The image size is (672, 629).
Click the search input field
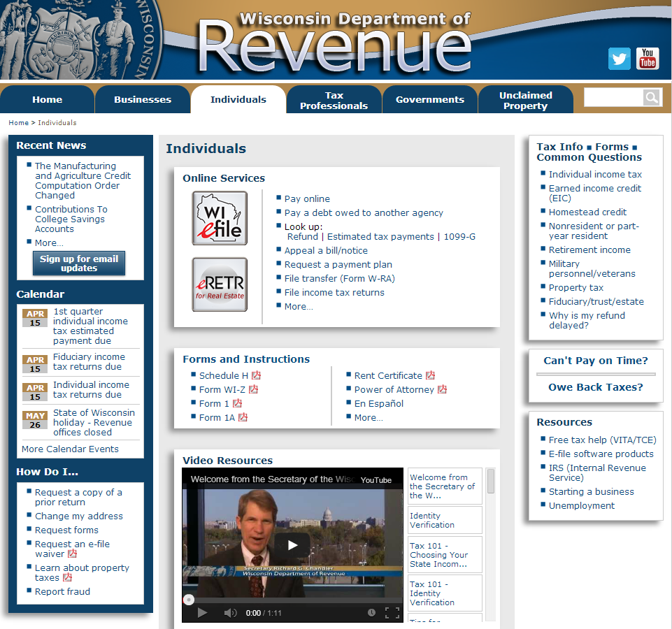pos(613,98)
